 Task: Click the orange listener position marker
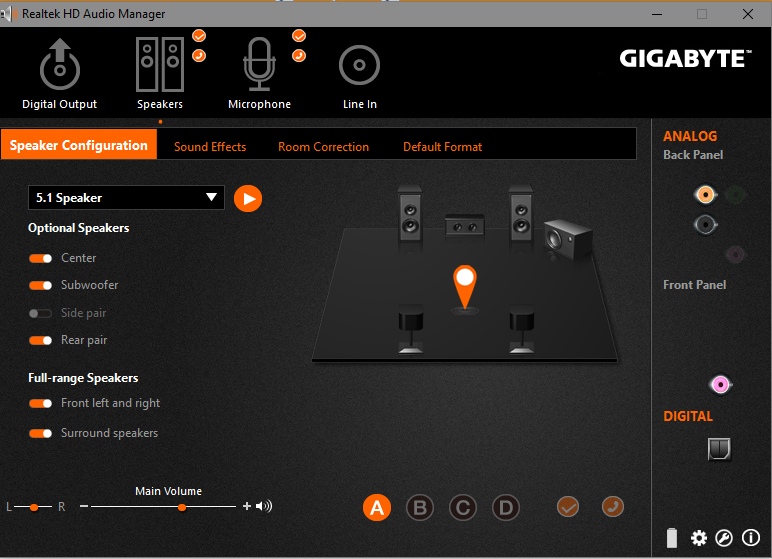tap(465, 288)
